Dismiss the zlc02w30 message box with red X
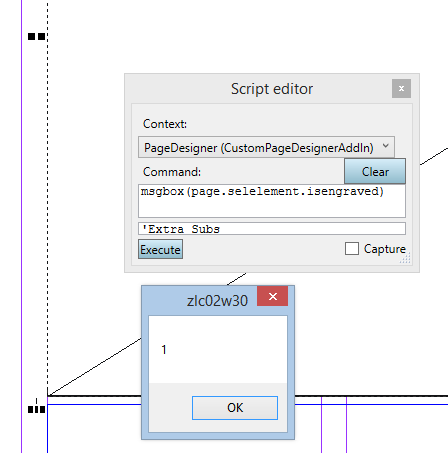Image resolution: width=448 pixels, height=453 pixels. click(x=272, y=296)
